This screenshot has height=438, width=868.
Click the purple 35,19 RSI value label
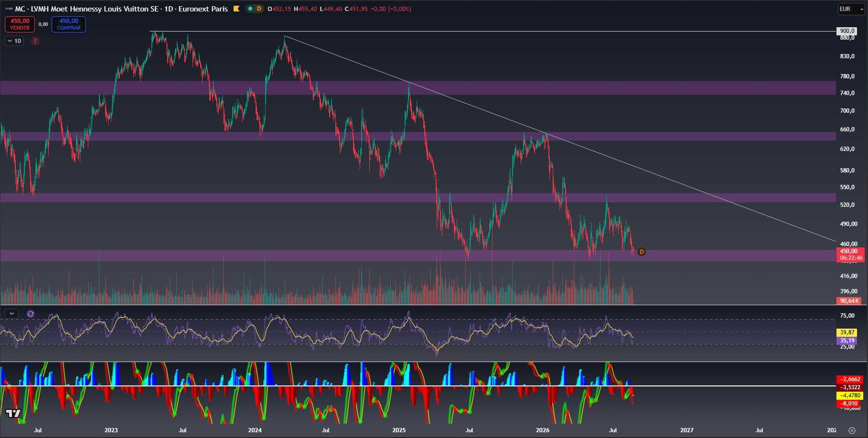[x=847, y=341]
